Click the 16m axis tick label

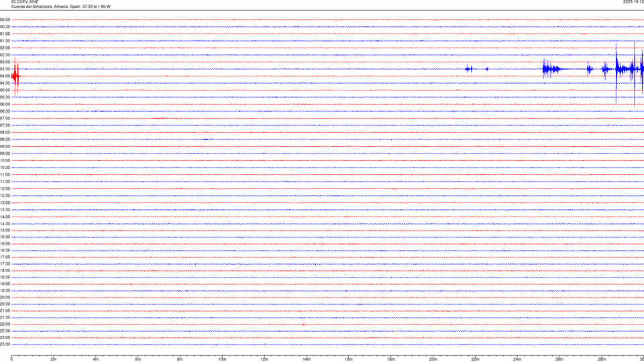pyautogui.click(x=349, y=359)
